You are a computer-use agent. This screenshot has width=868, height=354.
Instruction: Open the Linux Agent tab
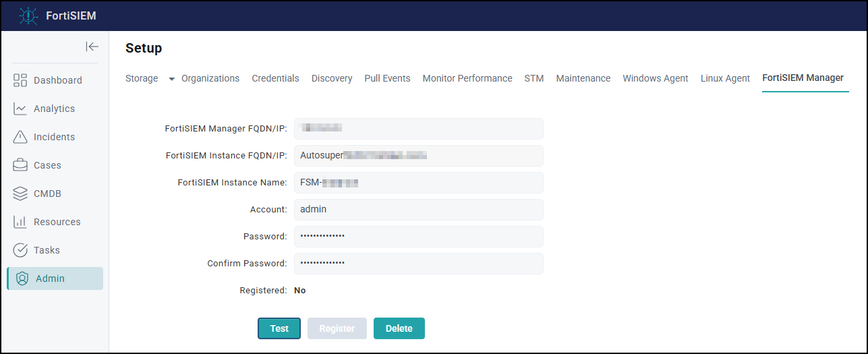point(725,78)
